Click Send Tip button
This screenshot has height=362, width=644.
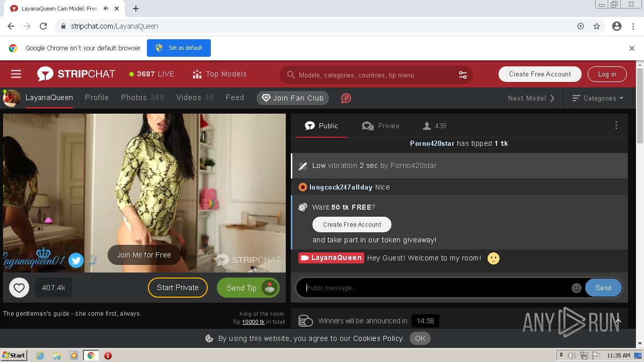pyautogui.click(x=248, y=288)
